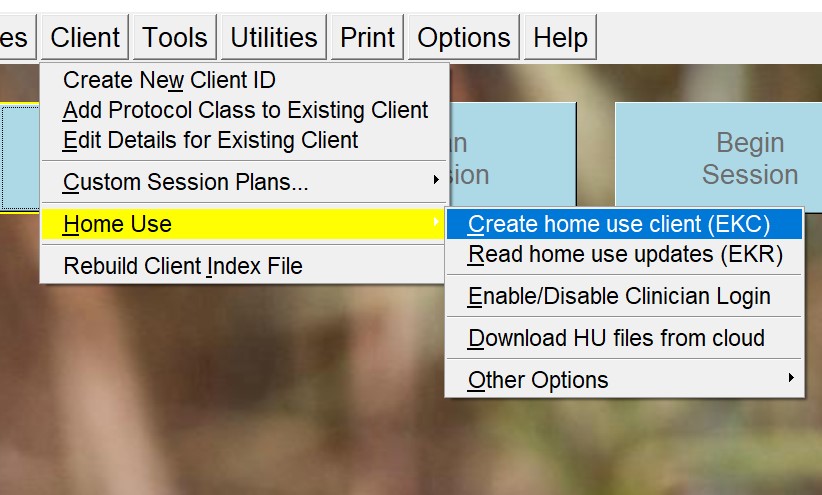Select Download HU files from cloud

coord(624,338)
